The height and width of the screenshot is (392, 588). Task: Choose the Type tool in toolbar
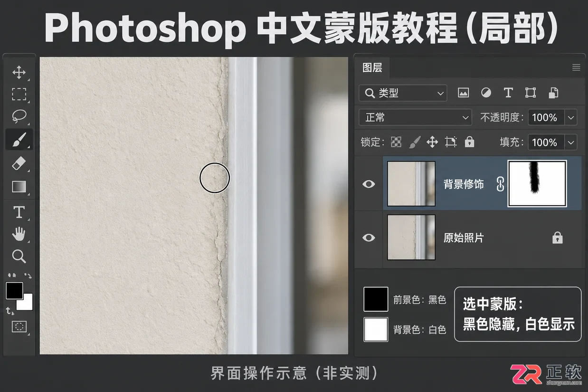[19, 212]
